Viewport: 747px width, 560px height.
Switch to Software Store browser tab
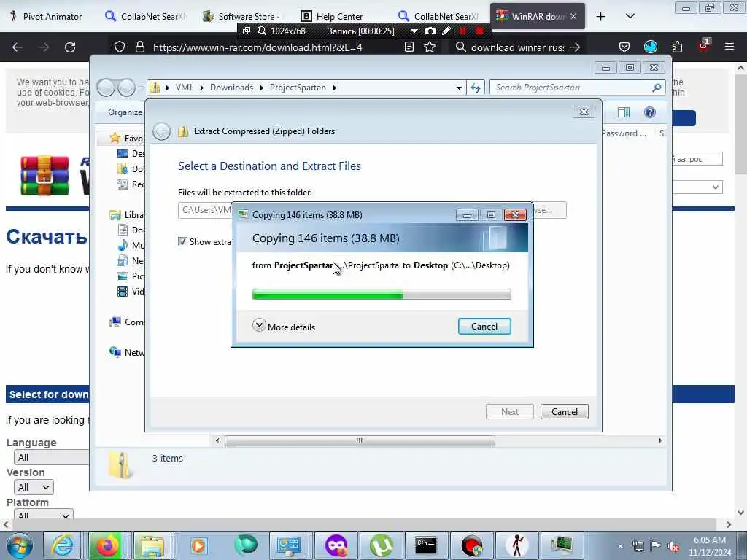click(x=243, y=16)
